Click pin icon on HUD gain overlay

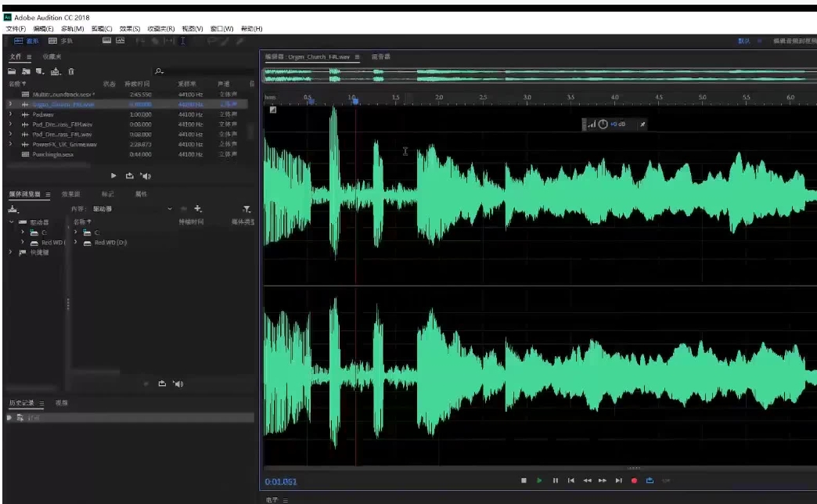tap(642, 124)
